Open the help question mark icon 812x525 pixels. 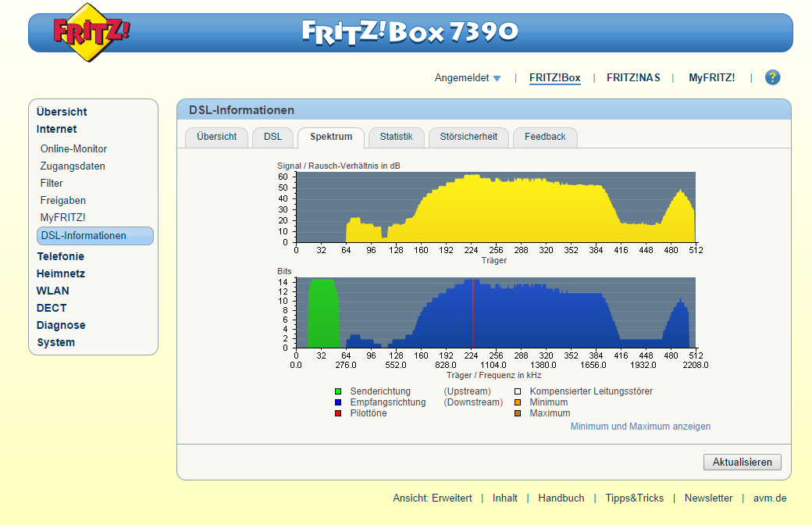tap(772, 78)
